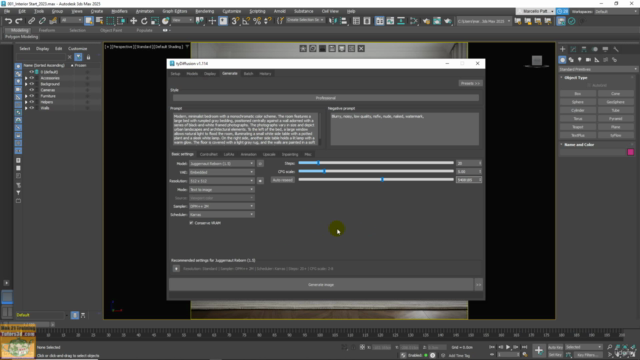
Task: Expand the Accessories layer tree arrow
Action: (x=26, y=78)
